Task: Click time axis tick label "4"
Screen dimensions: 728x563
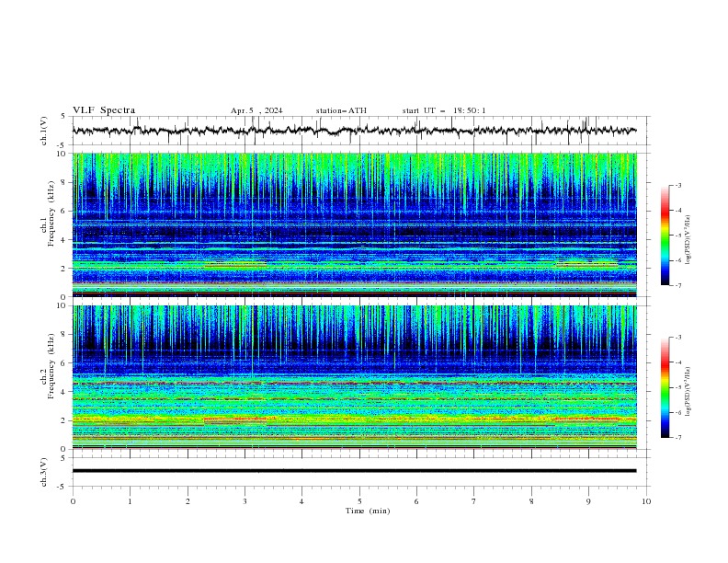Action: [301, 501]
